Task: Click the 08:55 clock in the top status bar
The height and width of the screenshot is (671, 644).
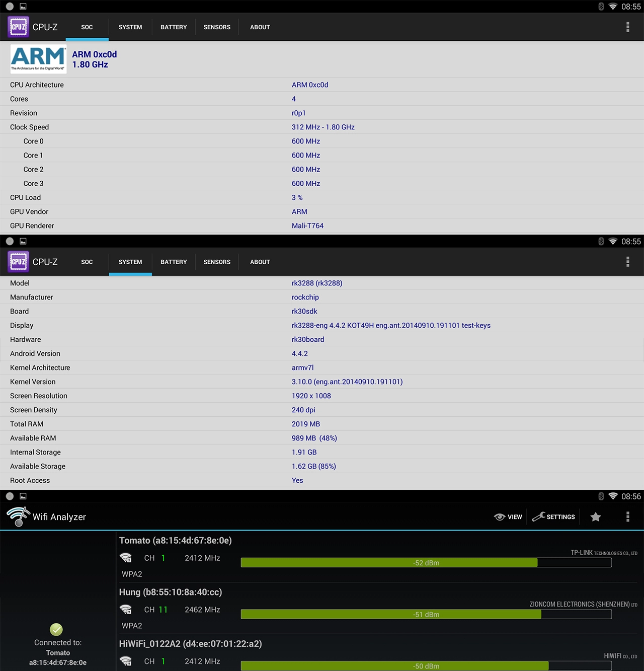Action: tap(631, 7)
